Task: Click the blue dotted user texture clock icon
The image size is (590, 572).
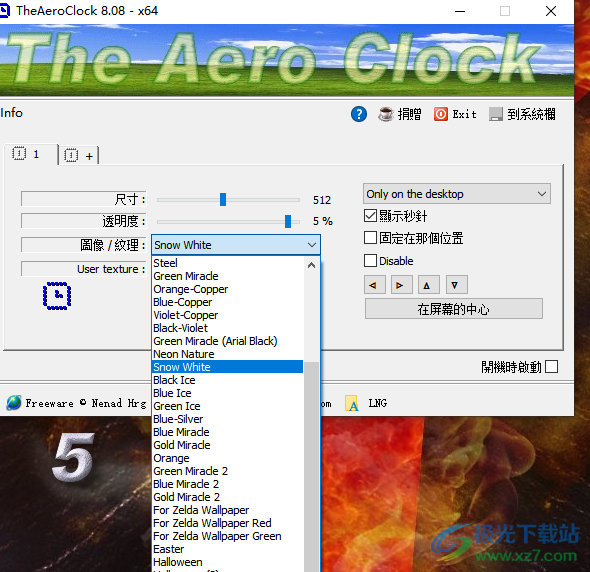Action: [x=57, y=296]
